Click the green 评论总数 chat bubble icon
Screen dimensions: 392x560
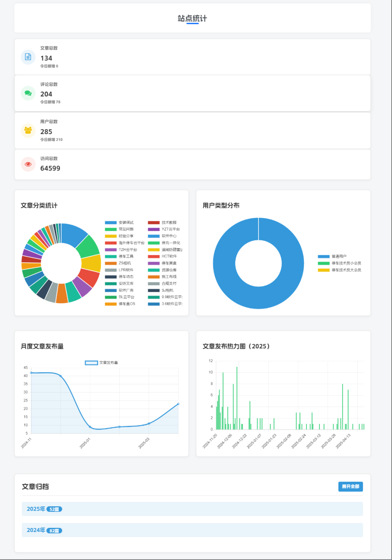[x=28, y=93]
